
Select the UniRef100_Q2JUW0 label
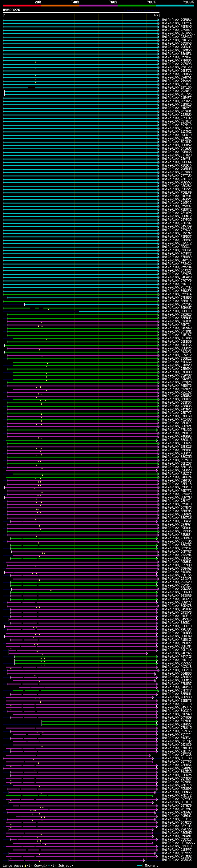[x=177, y=115]
